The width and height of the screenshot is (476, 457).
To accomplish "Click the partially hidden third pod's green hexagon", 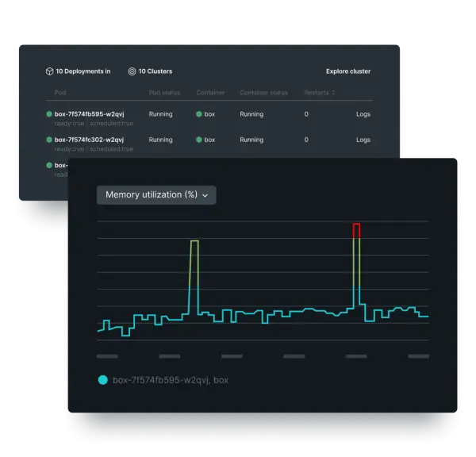I will click(49, 165).
